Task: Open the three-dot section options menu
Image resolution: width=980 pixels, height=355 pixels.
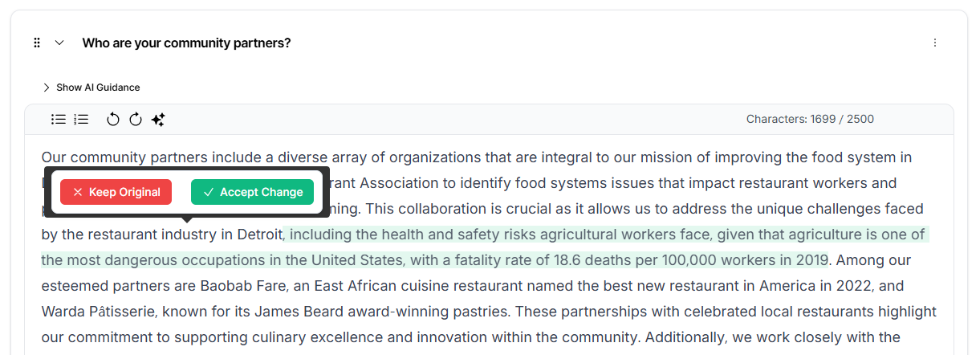Action: tap(934, 43)
